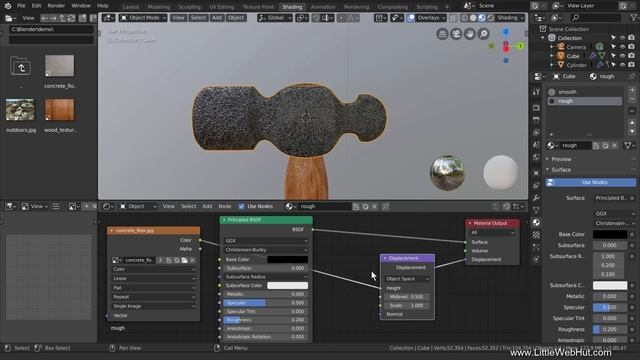
Task: Adjust the Specular slider in properties panel
Action: [x=610, y=307]
